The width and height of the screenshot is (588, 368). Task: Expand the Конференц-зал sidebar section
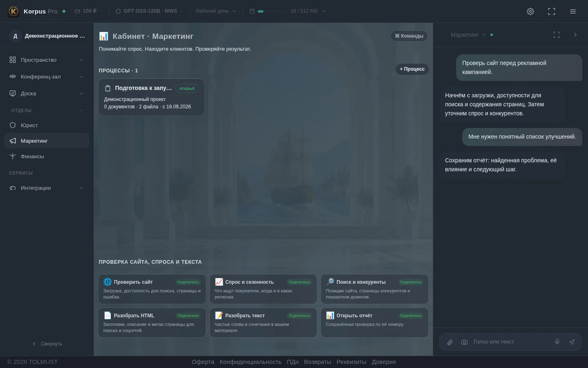point(47,77)
